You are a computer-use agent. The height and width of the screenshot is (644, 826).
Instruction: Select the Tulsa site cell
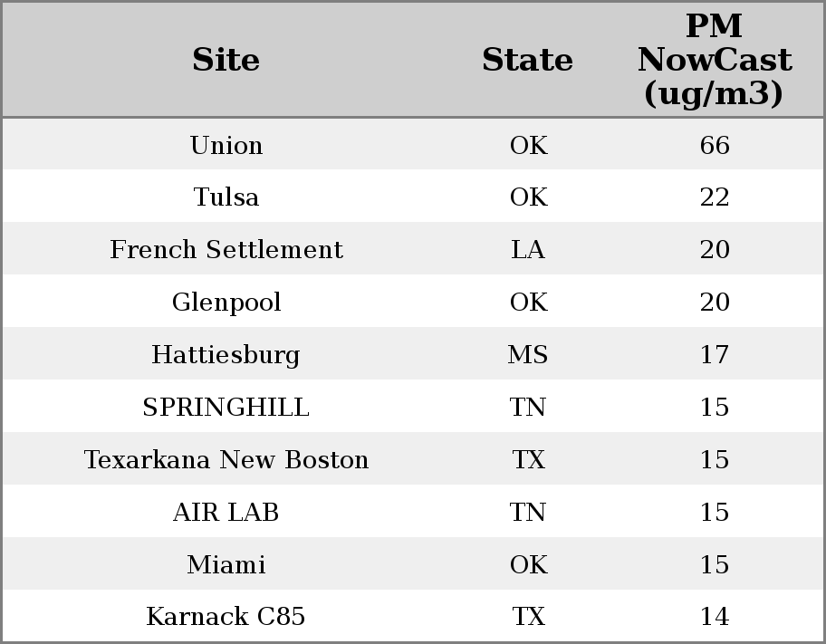[x=226, y=197]
